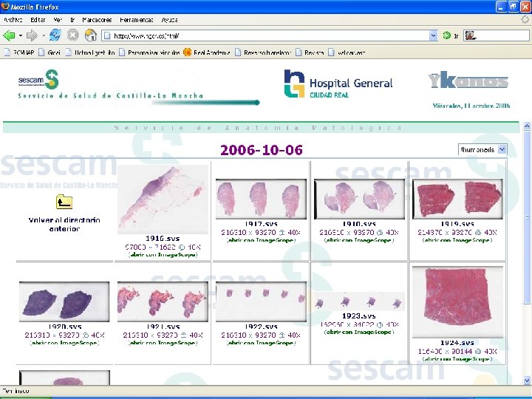Click the 2006-10-06 date heading
This screenshot has width=532, height=399.
(x=262, y=150)
